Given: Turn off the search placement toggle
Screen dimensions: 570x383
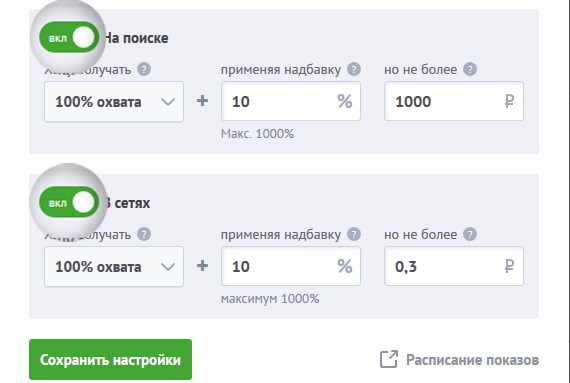Looking at the screenshot, I should (x=69, y=37).
